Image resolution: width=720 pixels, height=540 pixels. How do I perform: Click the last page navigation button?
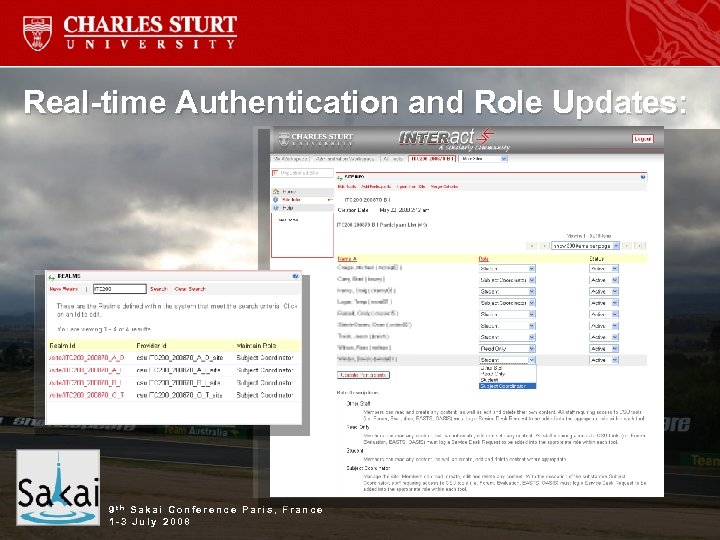pos(640,246)
